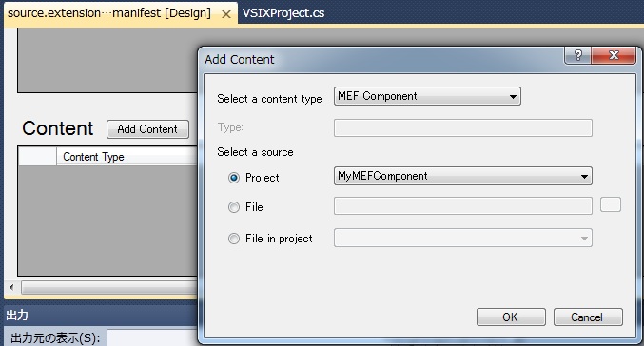
Task: Open the MEF Component content type dropdown
Action: (x=427, y=96)
